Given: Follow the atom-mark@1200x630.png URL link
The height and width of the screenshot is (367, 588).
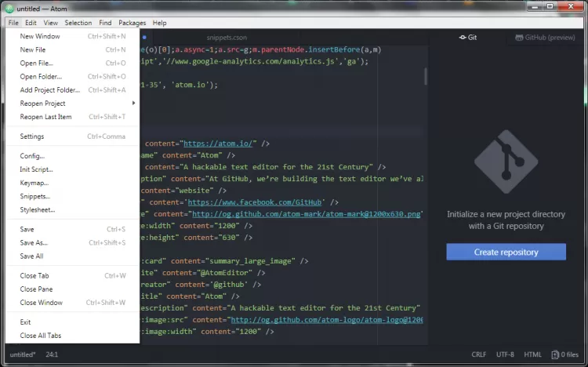Looking at the screenshot, I should [x=307, y=214].
